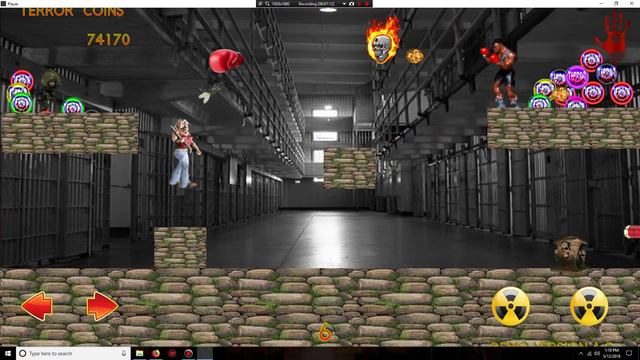Click the microphone icon in the taskbar search
The height and width of the screenshot is (360, 640).
coord(124,353)
